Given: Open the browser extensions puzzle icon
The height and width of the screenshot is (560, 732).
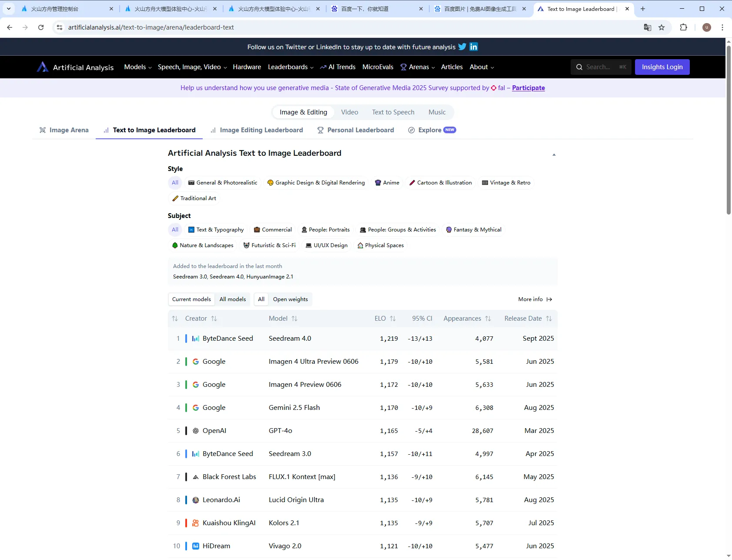Looking at the screenshot, I should [684, 27].
